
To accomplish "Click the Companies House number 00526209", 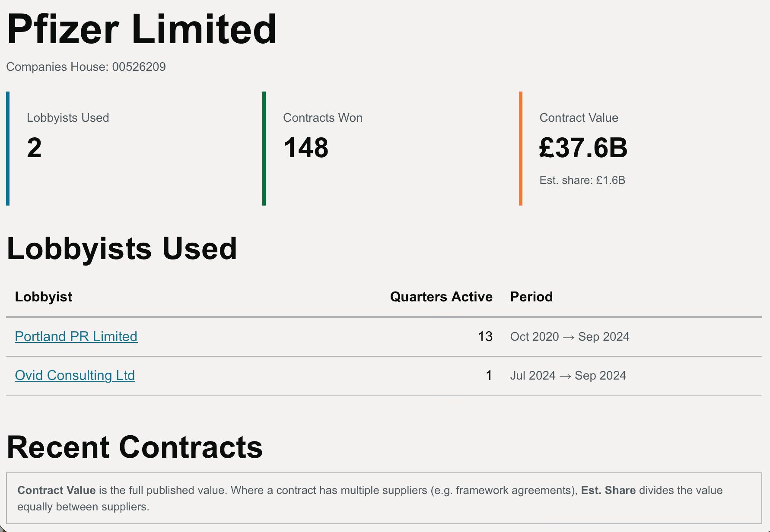I will pyautogui.click(x=139, y=67).
